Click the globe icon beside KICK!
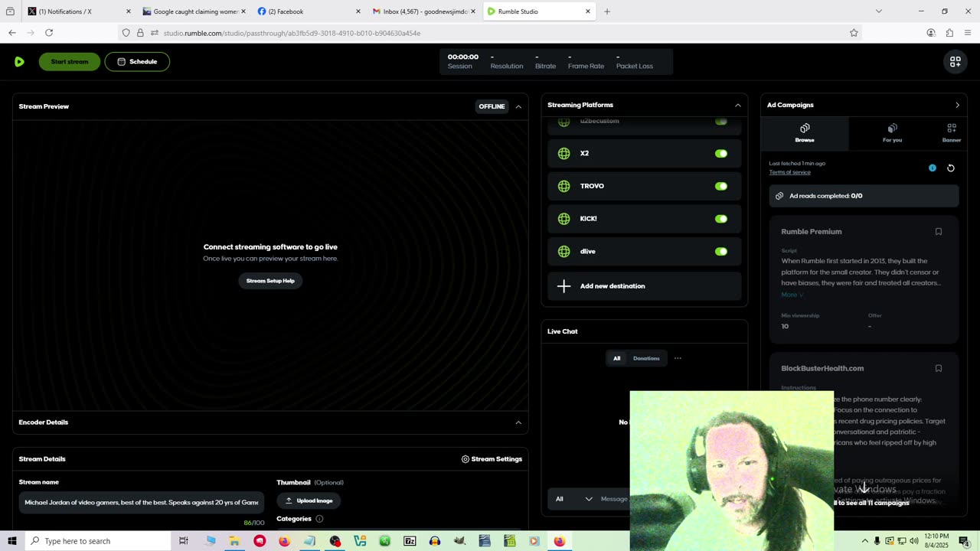This screenshot has height=551, width=980. click(x=563, y=219)
